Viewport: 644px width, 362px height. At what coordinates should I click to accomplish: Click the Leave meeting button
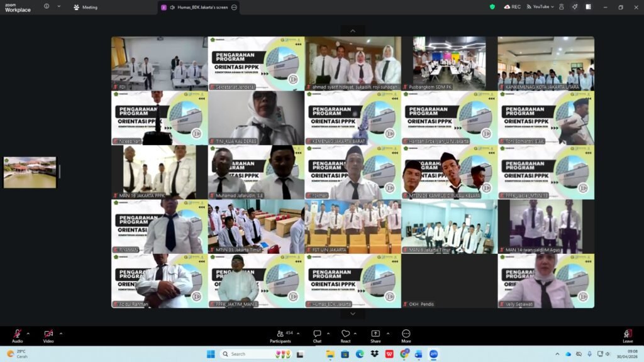click(x=627, y=334)
